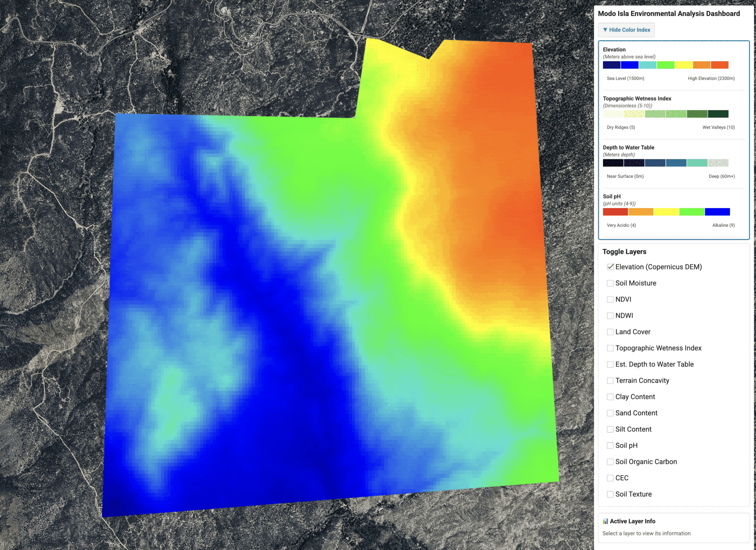Image resolution: width=756 pixels, height=550 pixels.
Task: Enable the Clay Content layer
Action: 610,397
